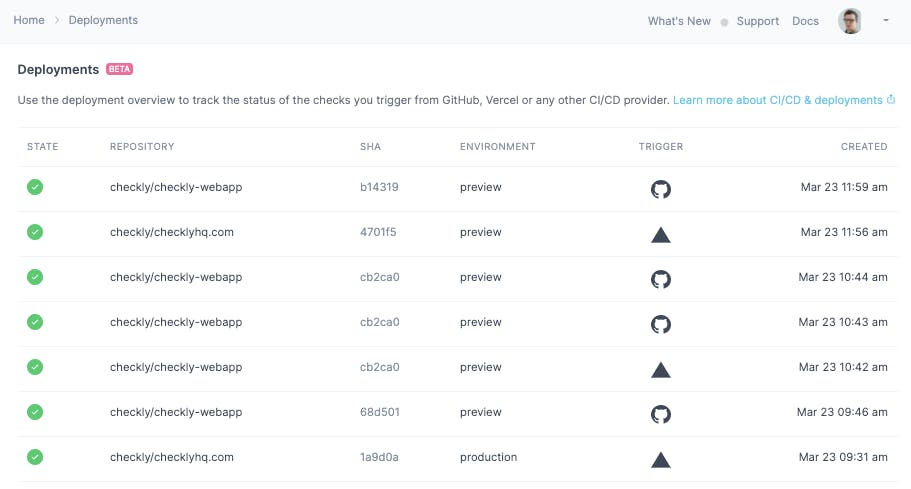Open SHA 4701f5 commit link
The image size is (911, 489).
tap(378, 232)
